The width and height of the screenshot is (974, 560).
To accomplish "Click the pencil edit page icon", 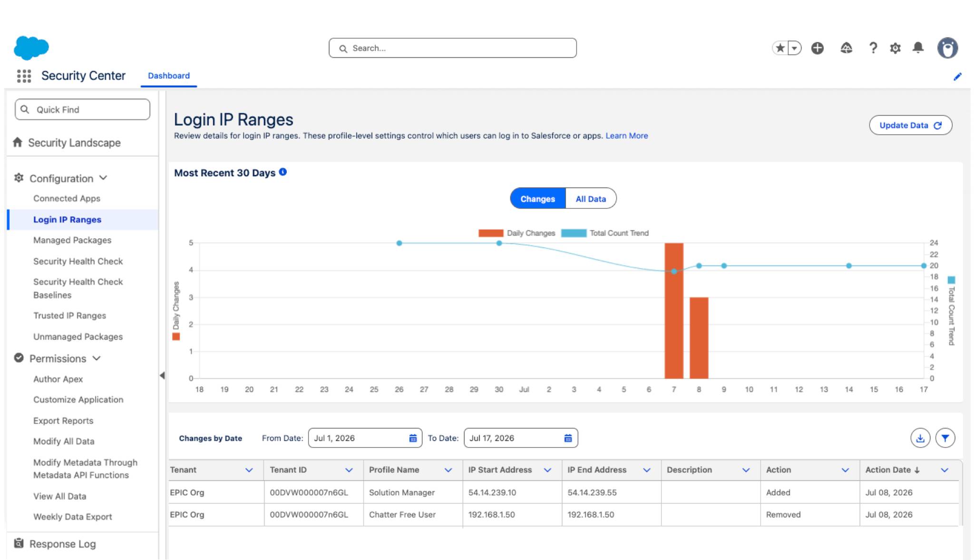I will click(x=957, y=77).
